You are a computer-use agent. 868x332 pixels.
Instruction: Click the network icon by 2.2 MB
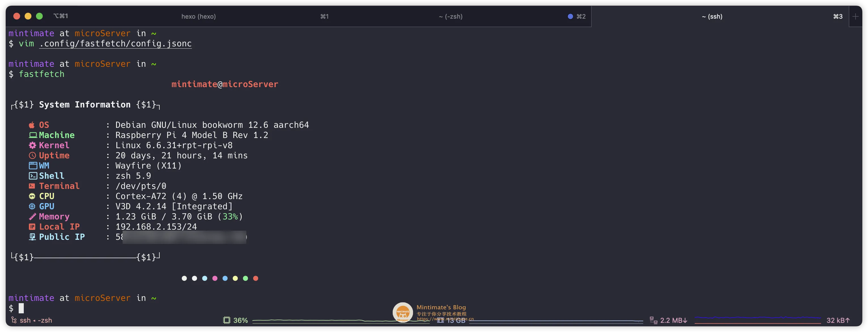[653, 320]
